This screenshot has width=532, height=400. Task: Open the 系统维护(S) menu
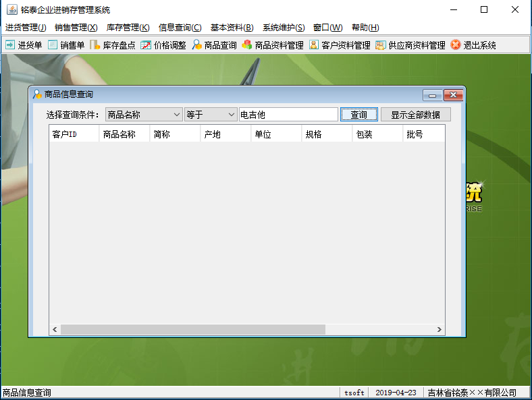pyautogui.click(x=284, y=28)
